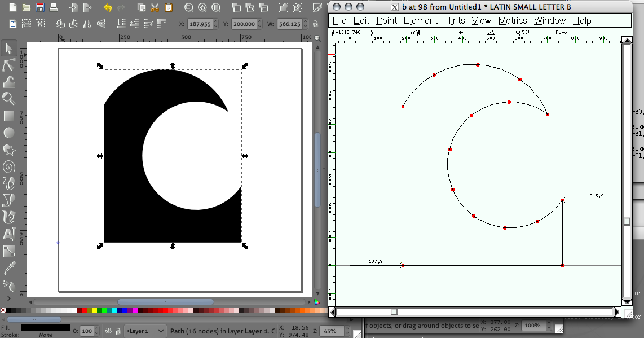644x338 pixels.
Task: Select the Text tool
Action: pyautogui.click(x=9, y=235)
